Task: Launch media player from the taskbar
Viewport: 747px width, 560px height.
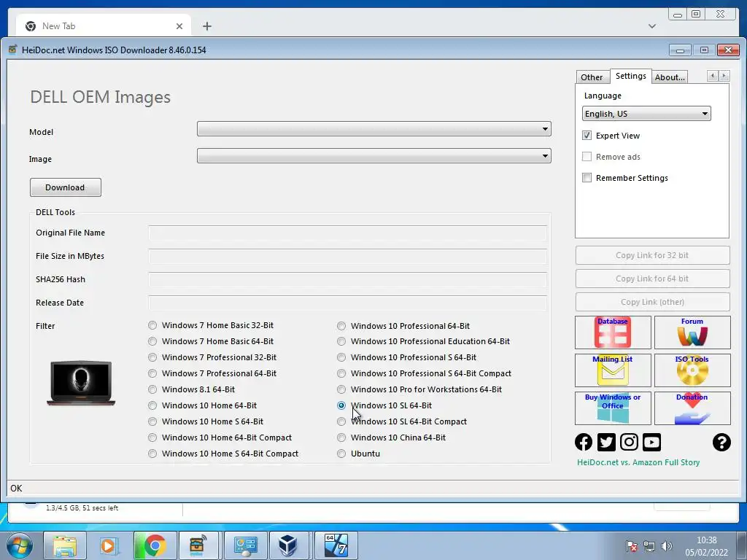Action: [109, 545]
